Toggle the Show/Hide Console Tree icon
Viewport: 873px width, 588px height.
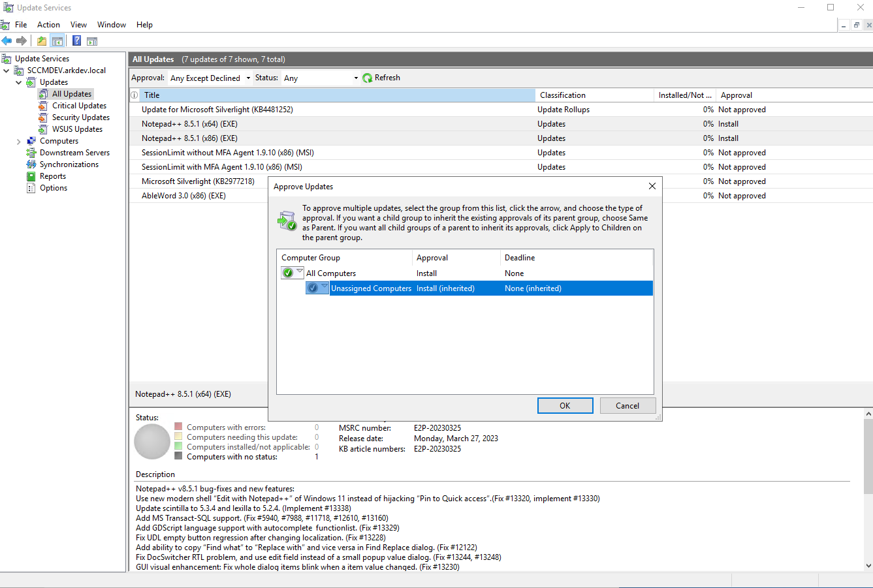(x=57, y=41)
